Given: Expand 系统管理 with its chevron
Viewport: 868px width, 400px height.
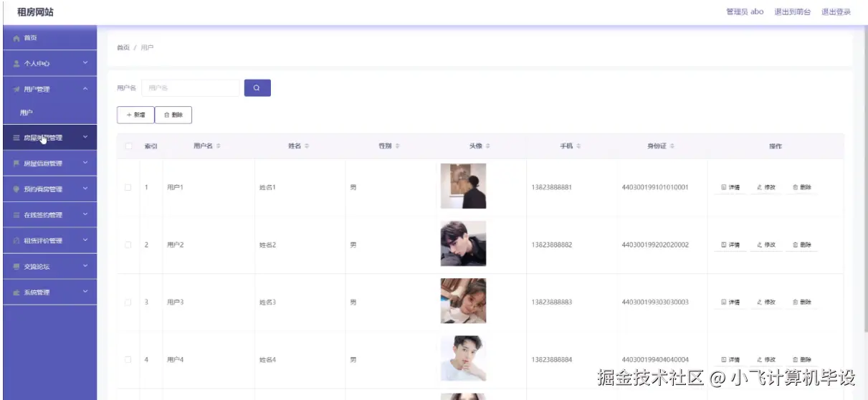Looking at the screenshot, I should coord(85,292).
